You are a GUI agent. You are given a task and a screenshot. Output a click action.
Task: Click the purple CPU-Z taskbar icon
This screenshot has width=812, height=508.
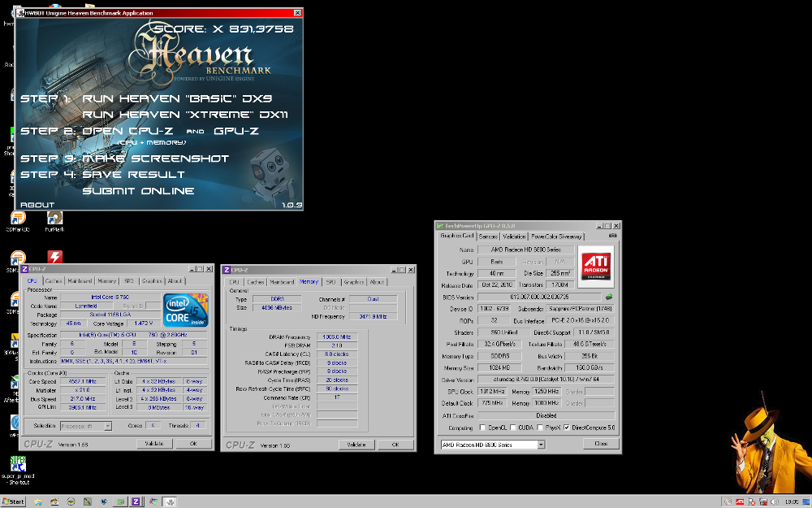[x=136, y=501]
